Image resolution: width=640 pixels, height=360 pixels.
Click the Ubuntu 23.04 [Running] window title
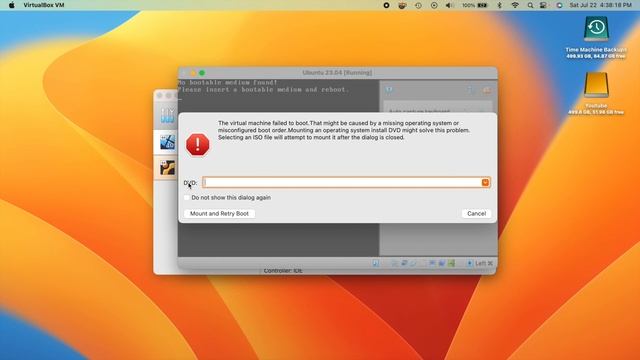pyautogui.click(x=337, y=73)
